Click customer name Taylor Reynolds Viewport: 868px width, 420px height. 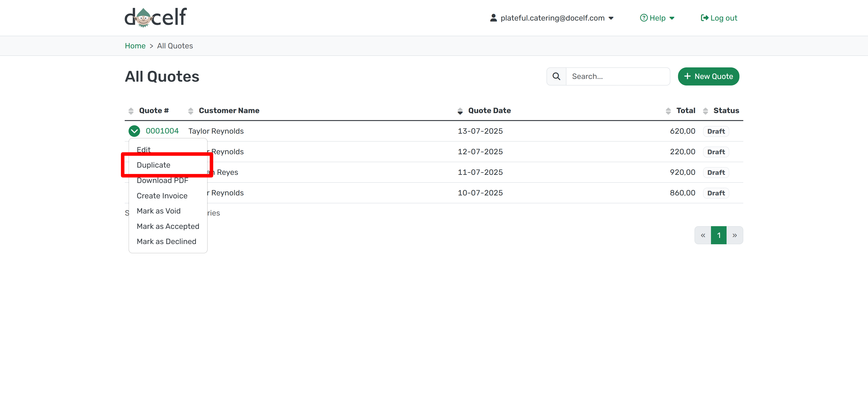point(216,131)
